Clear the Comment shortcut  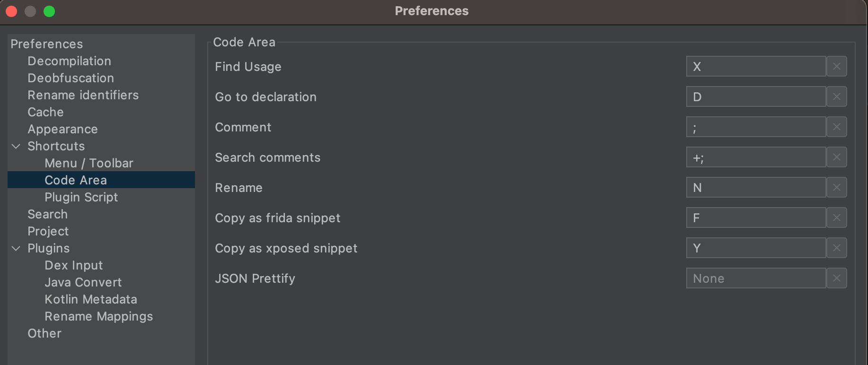(x=836, y=127)
